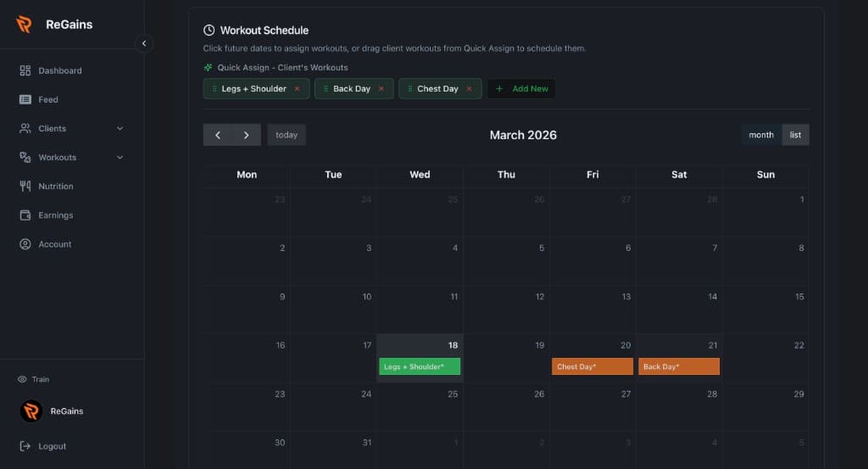868x469 pixels.
Task: Click the Feed newspaper icon
Action: (x=25, y=99)
